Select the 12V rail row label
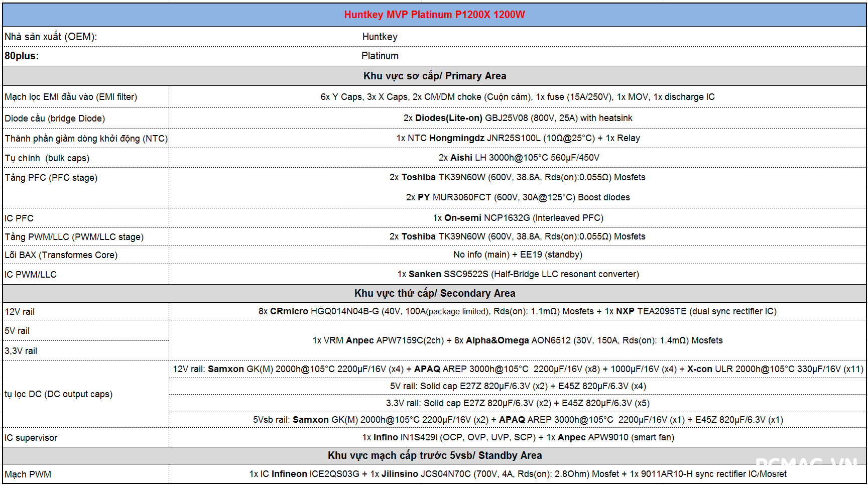This screenshot has width=868, height=485. pos(20,312)
